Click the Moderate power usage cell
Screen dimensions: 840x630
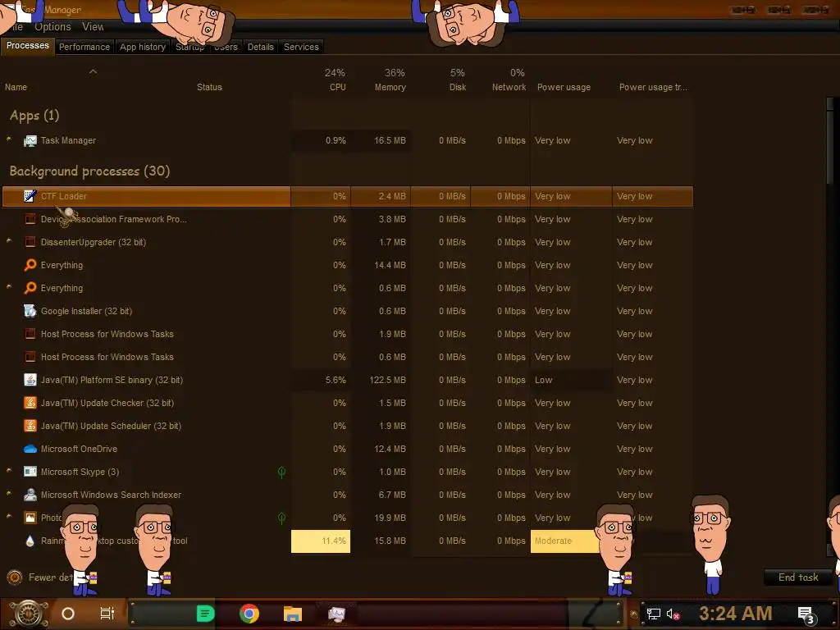click(x=565, y=541)
